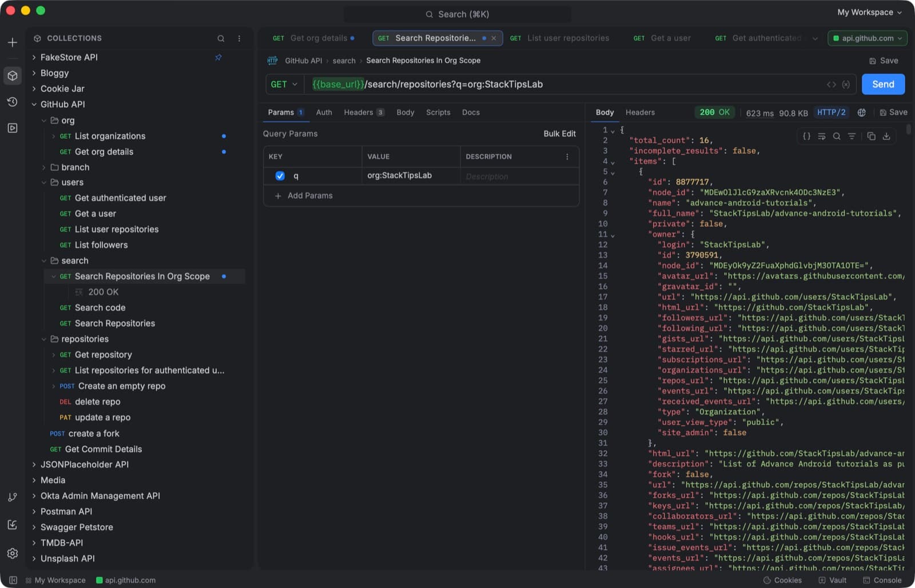Click the top Search bar
The height and width of the screenshot is (588, 915).
tap(457, 14)
